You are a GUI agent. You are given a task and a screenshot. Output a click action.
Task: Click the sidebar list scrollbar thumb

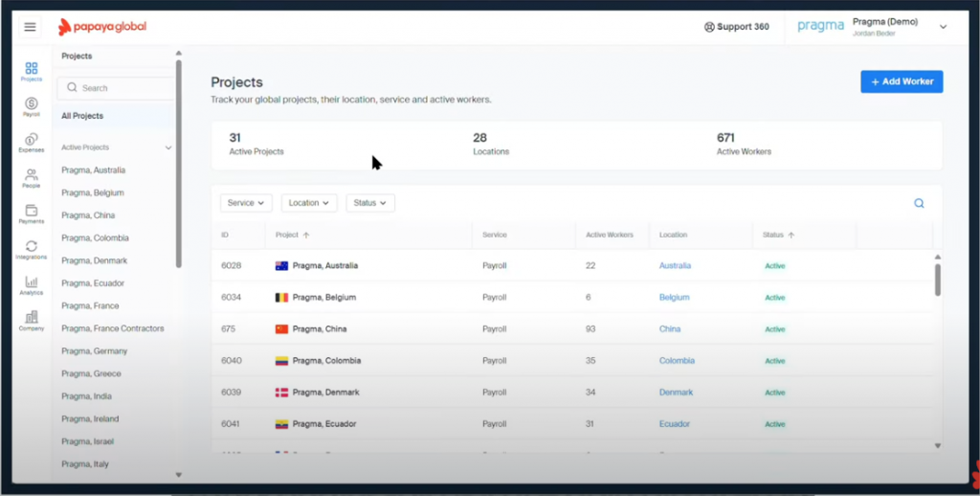pos(179,164)
